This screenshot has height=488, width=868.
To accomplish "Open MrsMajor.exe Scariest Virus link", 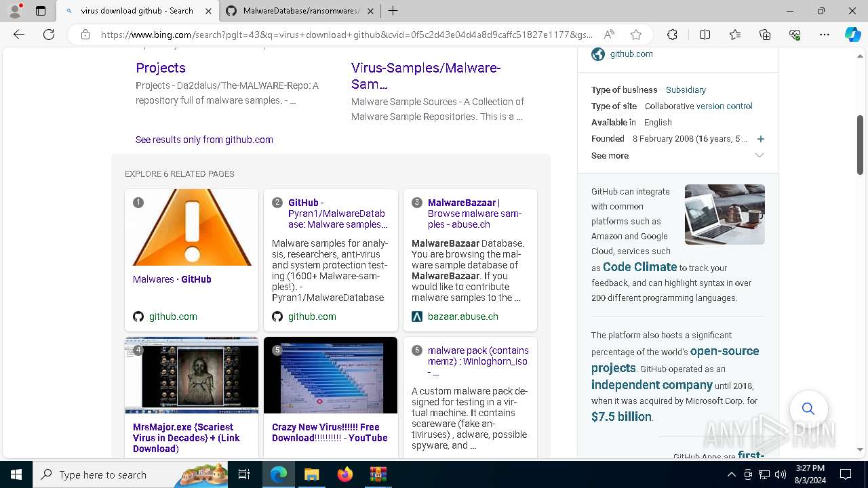I will tap(186, 438).
